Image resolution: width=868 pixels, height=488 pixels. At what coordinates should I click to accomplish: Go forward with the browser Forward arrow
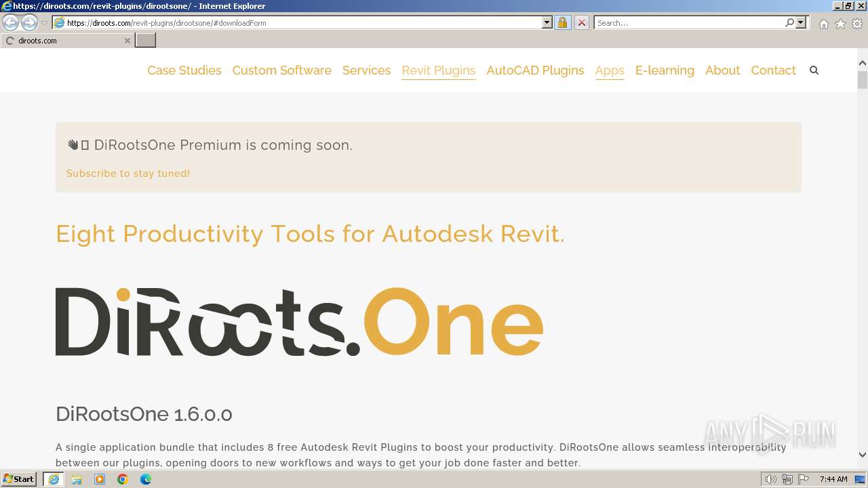(x=29, y=22)
